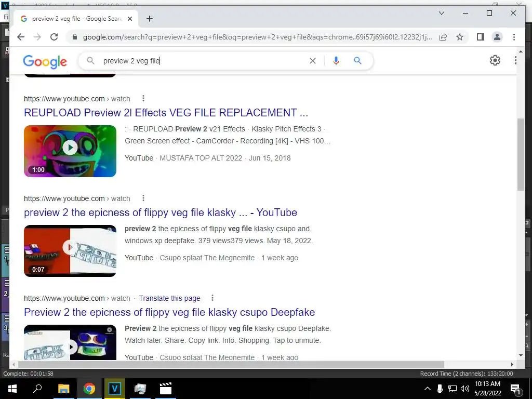Open volume control in system tray
Screen dimensions: 532x399
[465, 389]
